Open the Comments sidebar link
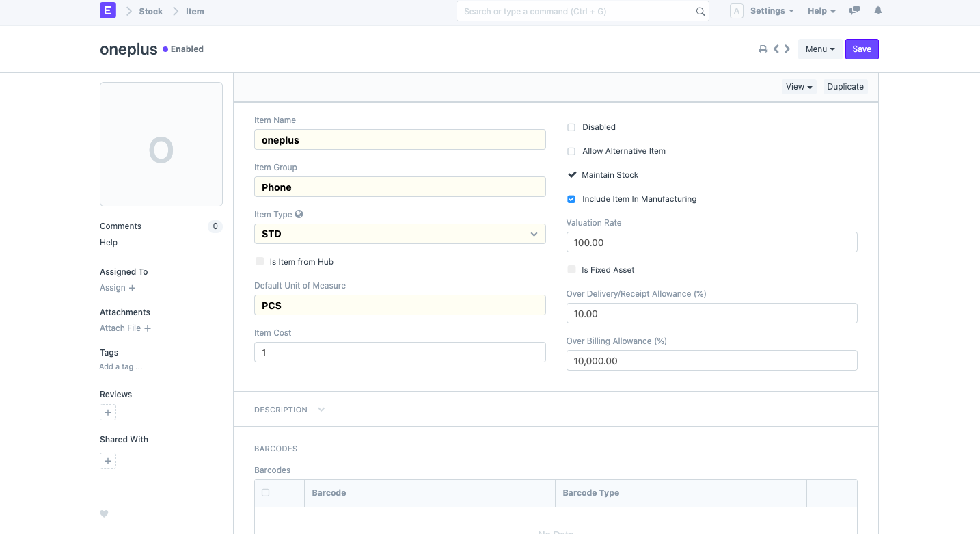The width and height of the screenshot is (980, 534). coord(120,226)
